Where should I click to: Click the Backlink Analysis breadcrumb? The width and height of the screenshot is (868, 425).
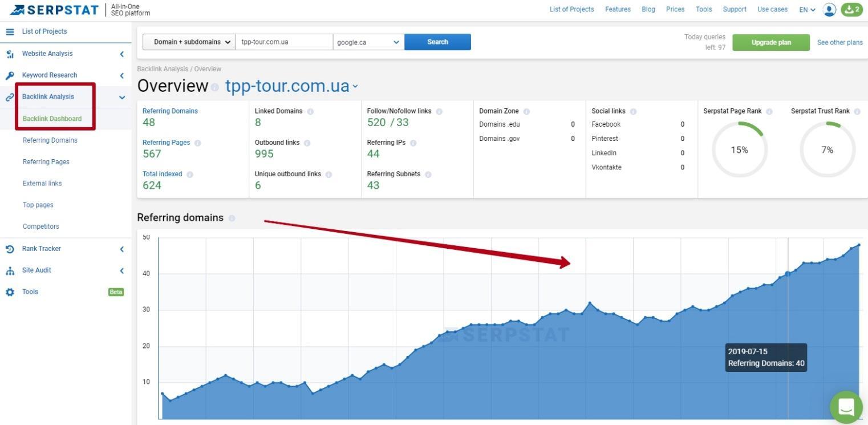pyautogui.click(x=163, y=69)
